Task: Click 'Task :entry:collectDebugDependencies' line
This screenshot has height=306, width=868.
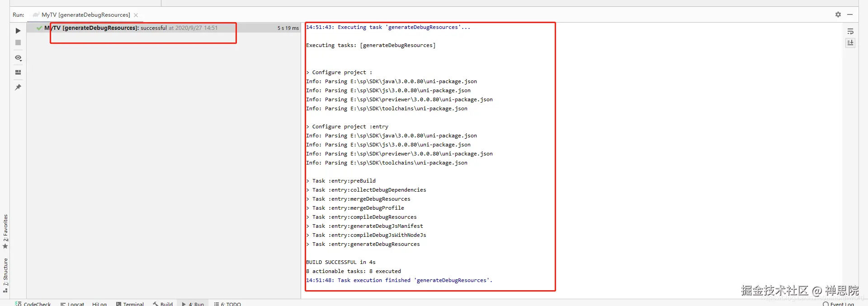Action: coord(366,190)
